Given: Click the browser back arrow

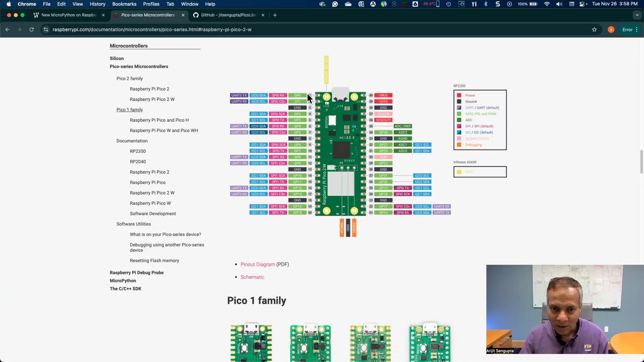Looking at the screenshot, I should click(x=8, y=30).
